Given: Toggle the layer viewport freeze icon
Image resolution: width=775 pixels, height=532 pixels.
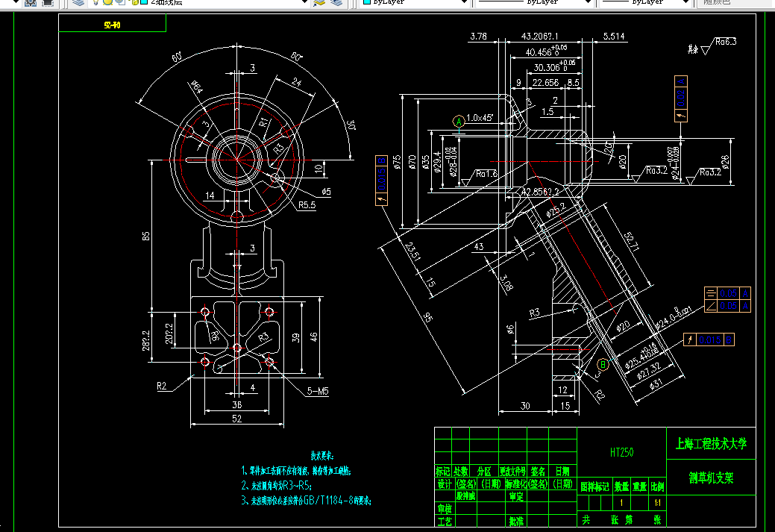Looking at the screenshot, I should pyautogui.click(x=121, y=2).
